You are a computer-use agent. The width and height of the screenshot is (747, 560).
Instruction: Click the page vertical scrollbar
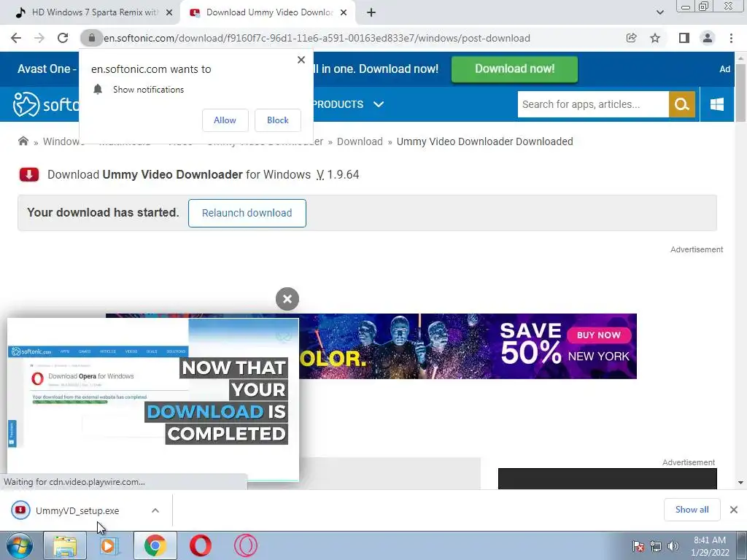click(740, 93)
